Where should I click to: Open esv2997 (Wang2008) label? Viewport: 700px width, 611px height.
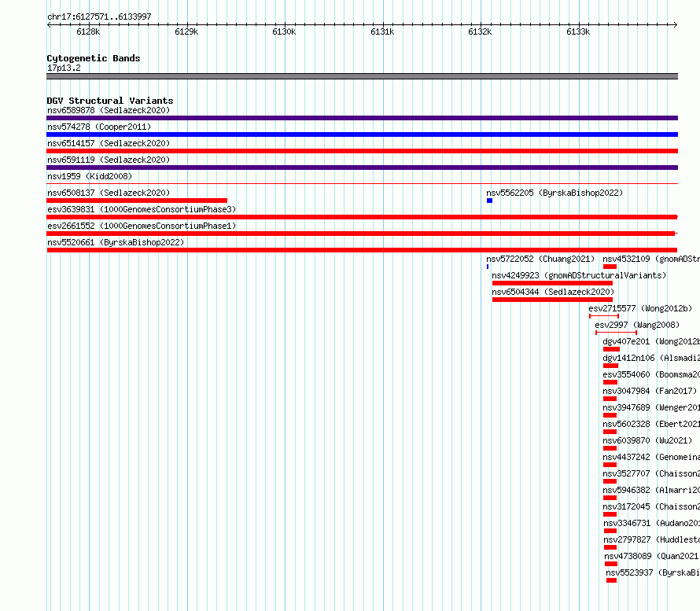click(x=637, y=325)
